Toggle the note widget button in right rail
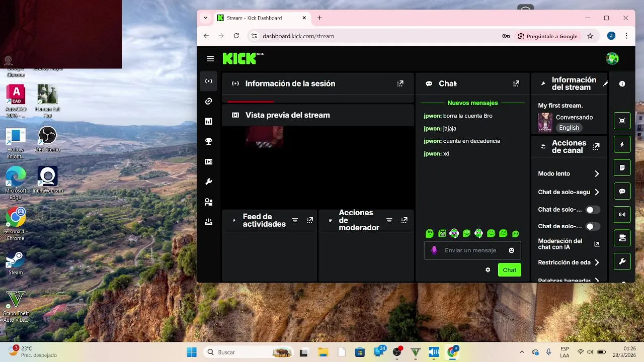 (x=622, y=168)
